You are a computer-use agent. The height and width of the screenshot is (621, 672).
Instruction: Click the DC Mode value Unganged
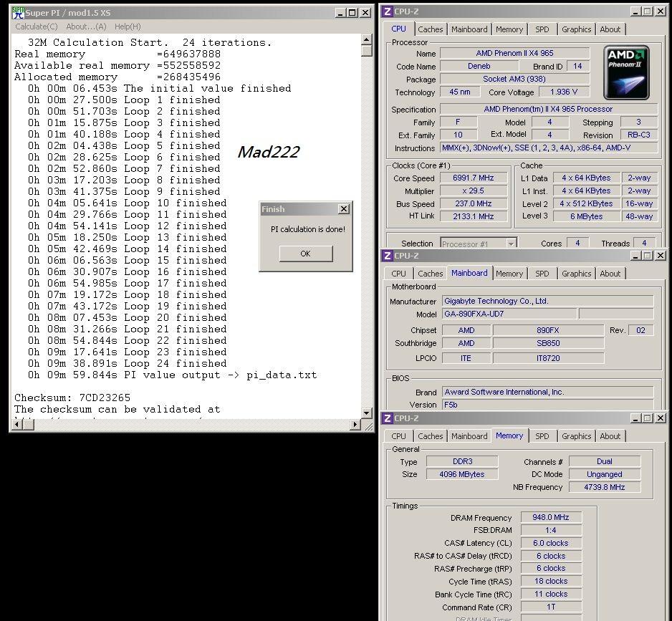tap(605, 474)
